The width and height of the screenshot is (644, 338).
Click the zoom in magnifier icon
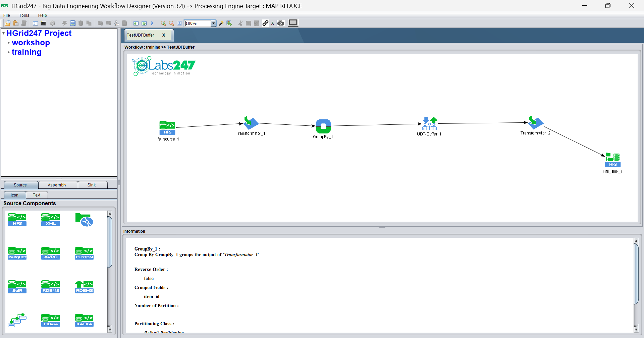163,23
